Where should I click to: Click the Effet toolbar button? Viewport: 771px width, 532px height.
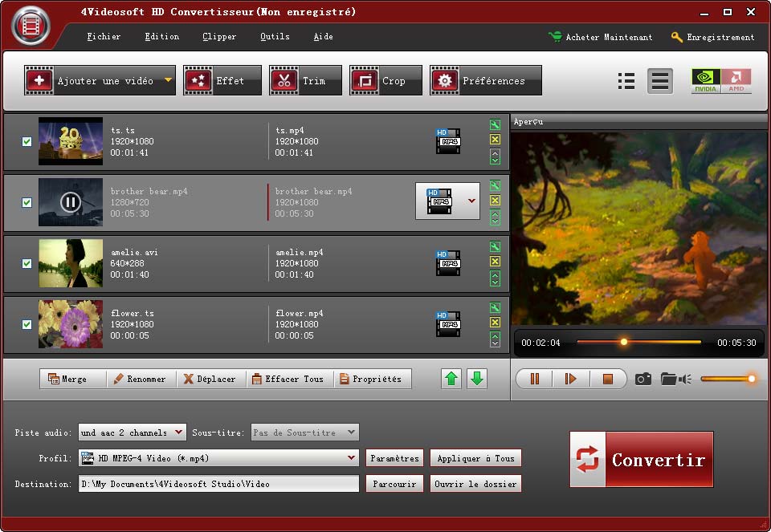click(x=222, y=81)
